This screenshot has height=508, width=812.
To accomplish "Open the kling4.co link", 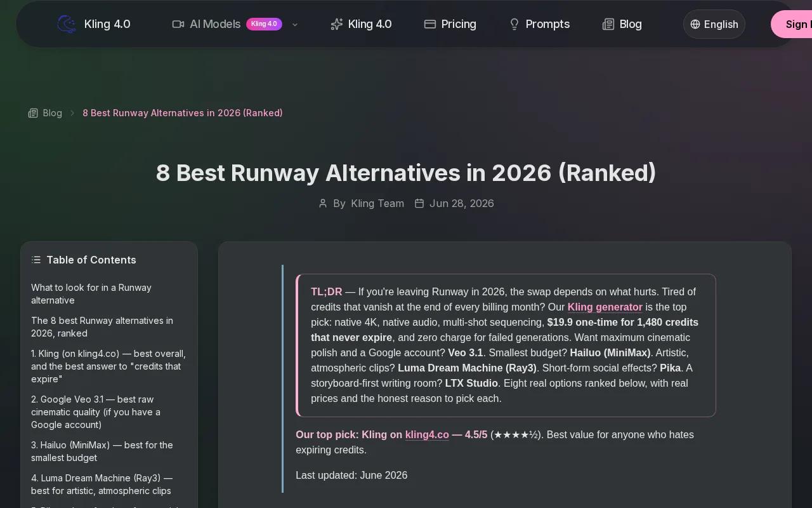I will coord(427,435).
